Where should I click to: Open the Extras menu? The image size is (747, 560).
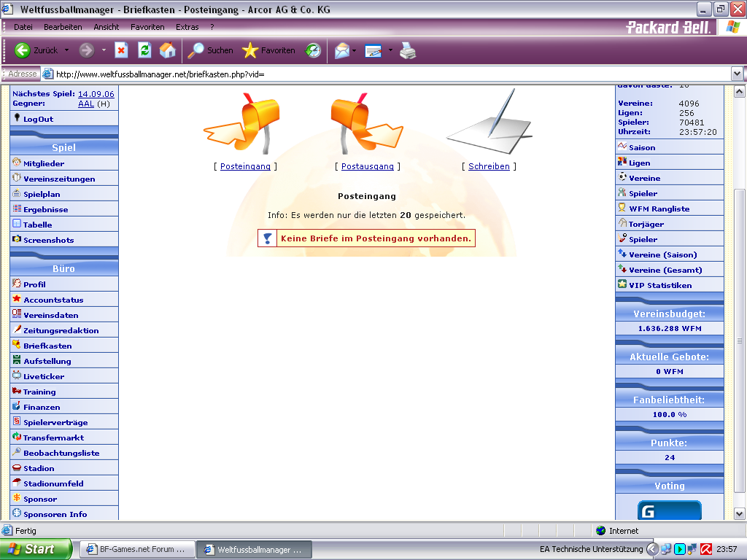point(187,27)
